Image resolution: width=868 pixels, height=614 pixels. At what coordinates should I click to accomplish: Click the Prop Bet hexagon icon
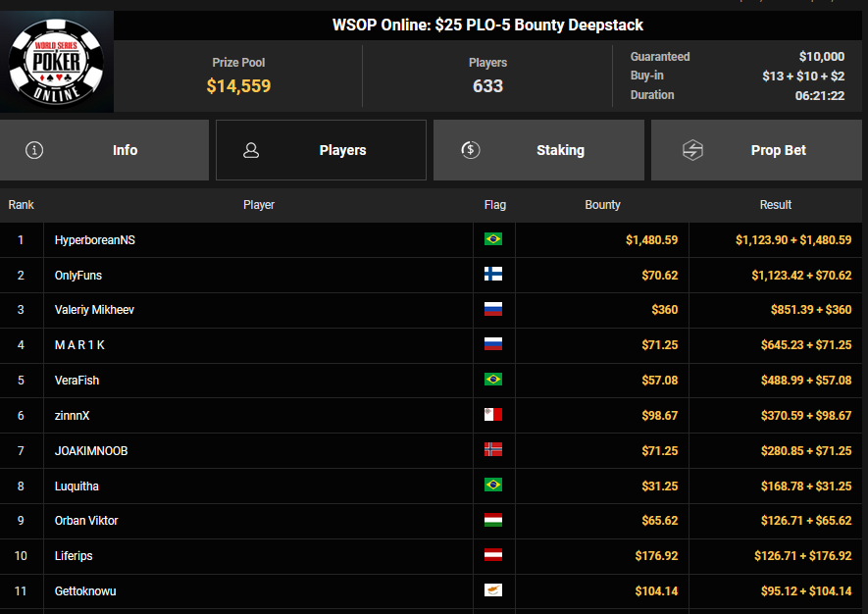[x=692, y=150]
